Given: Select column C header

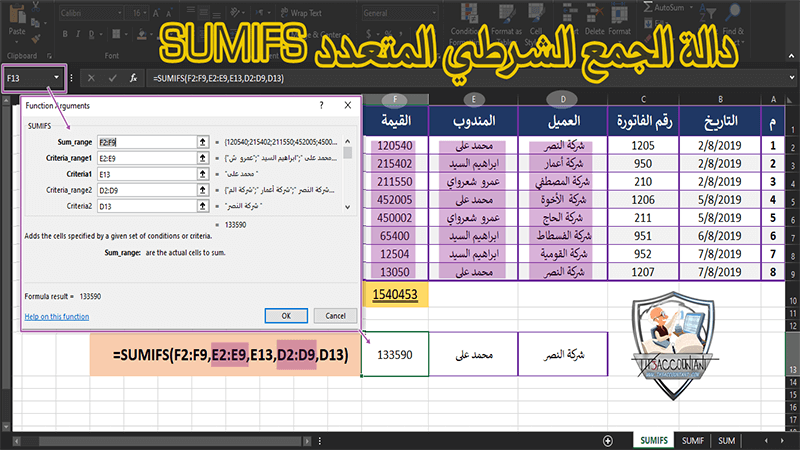Looking at the screenshot, I should point(643,99).
